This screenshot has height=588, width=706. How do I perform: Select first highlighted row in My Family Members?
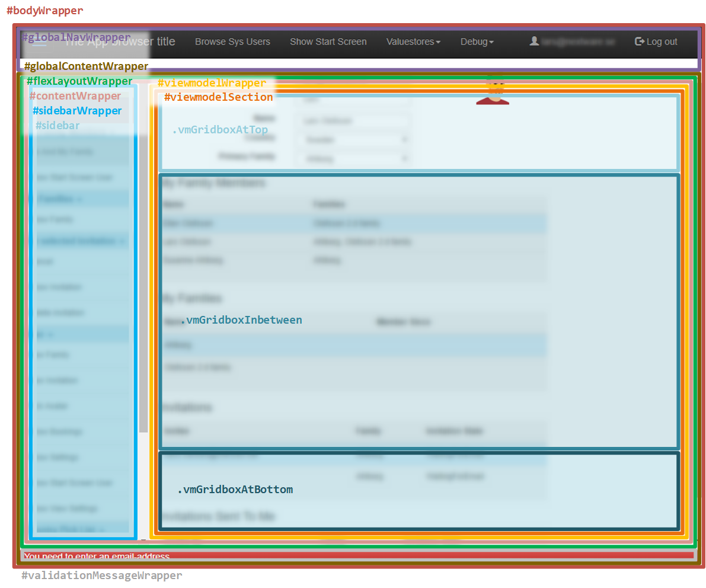pyautogui.click(x=353, y=223)
